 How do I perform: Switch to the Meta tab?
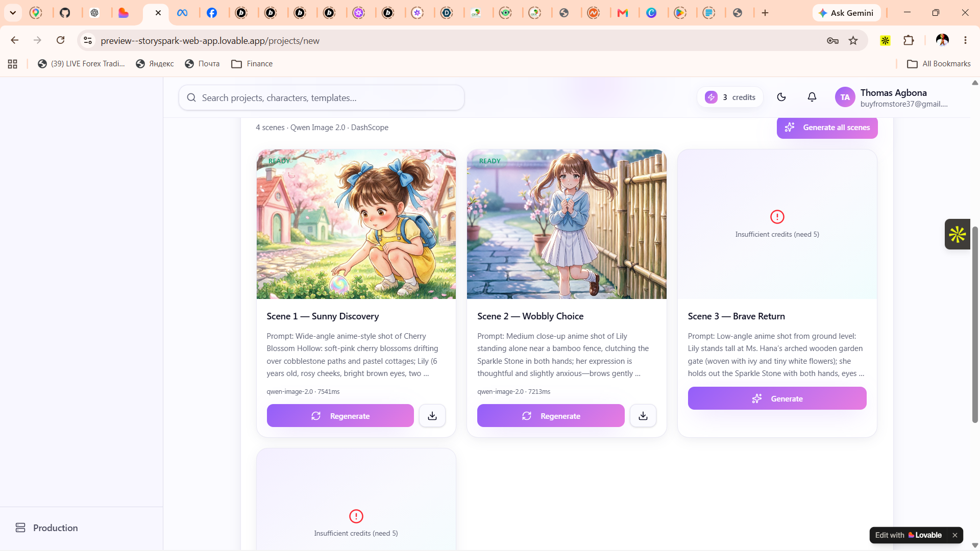click(182, 13)
